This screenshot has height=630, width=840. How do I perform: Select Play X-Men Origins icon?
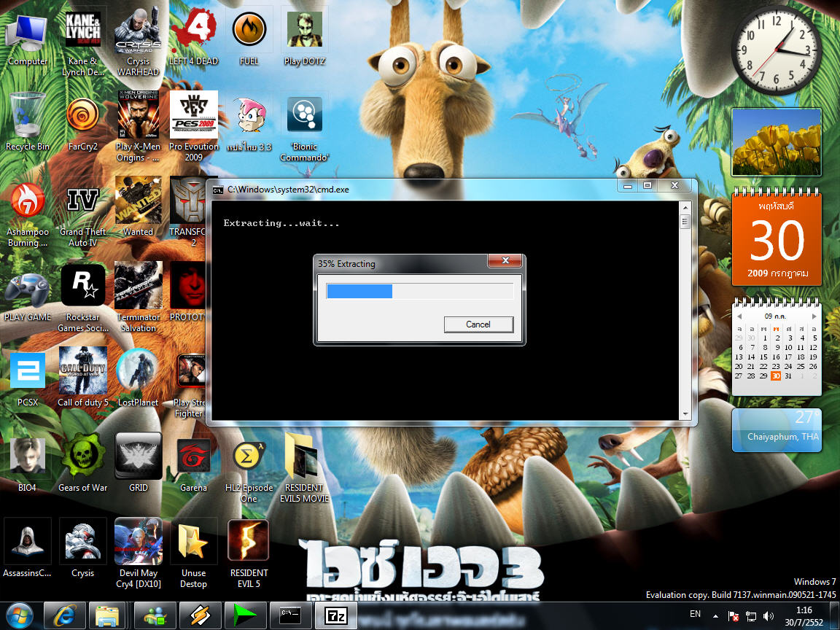tap(138, 127)
